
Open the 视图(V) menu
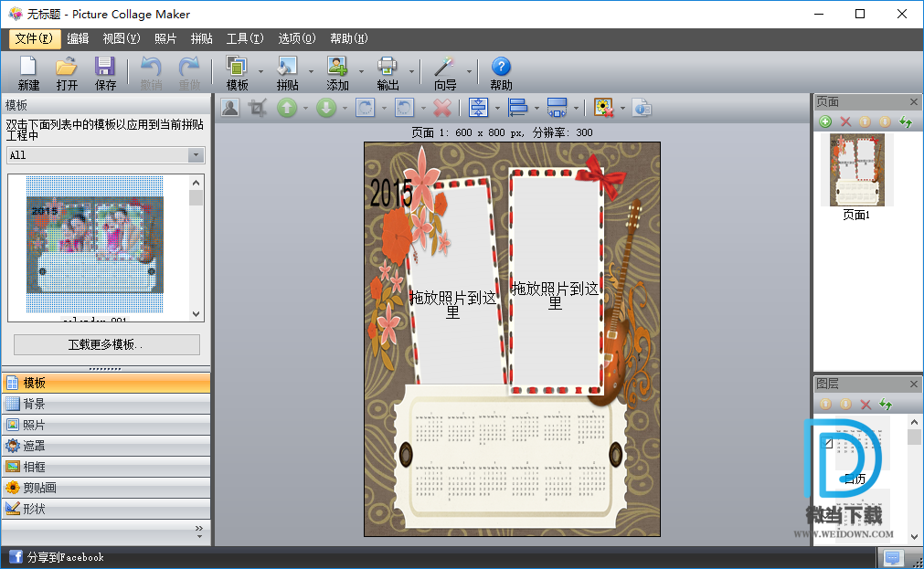[122, 39]
